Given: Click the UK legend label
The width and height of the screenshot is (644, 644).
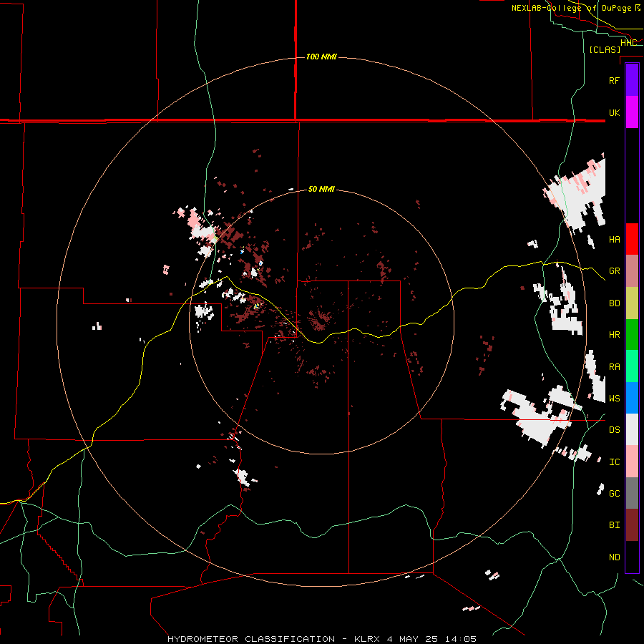Looking at the screenshot, I should coord(614,112).
